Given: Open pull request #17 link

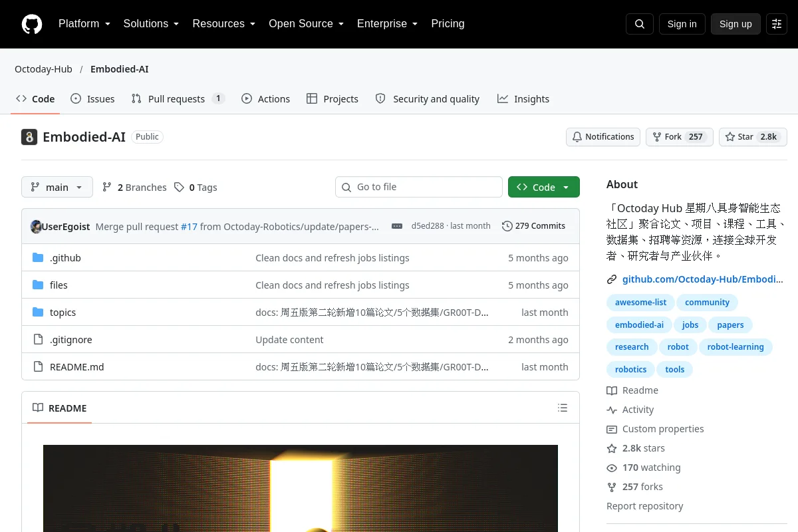Looking at the screenshot, I should point(189,226).
